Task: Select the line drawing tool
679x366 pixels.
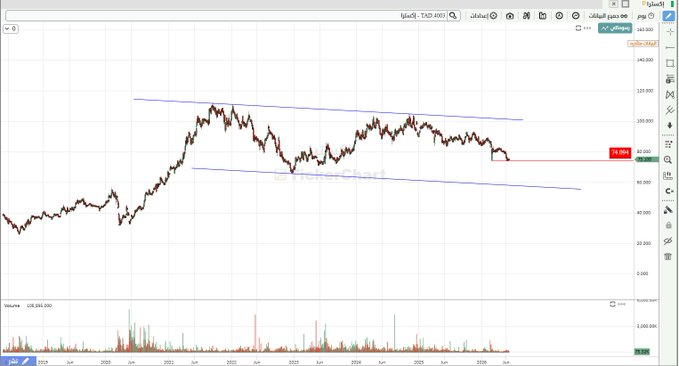Action: pos(670,48)
